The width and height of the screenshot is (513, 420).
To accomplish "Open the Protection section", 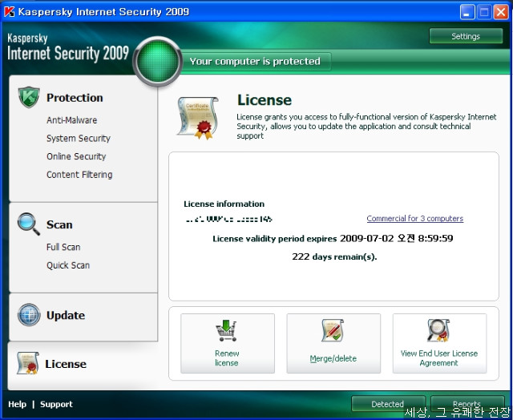I will pos(75,98).
